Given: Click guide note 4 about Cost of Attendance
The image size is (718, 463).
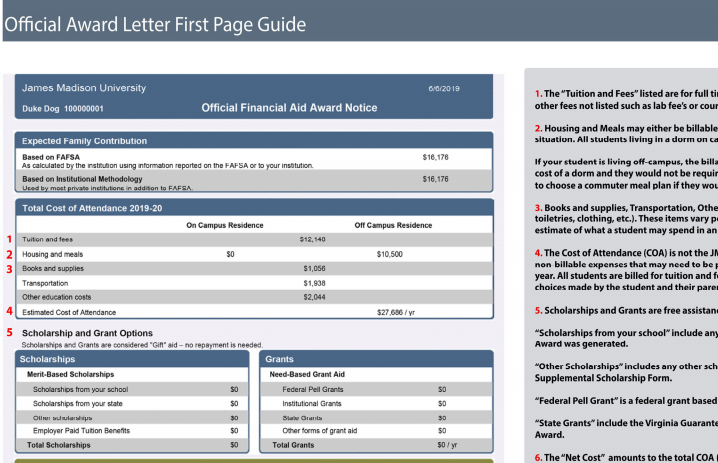Looking at the screenshot, I should coord(626,270).
